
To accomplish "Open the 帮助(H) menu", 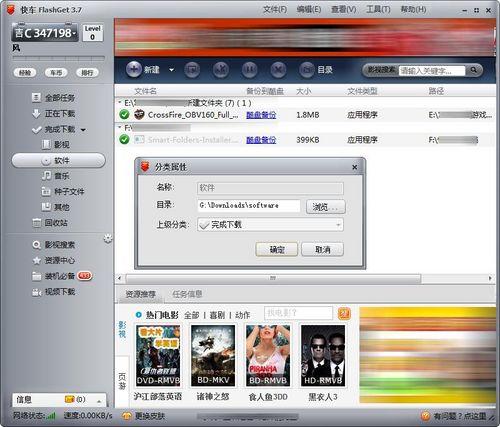I will click(x=413, y=9).
